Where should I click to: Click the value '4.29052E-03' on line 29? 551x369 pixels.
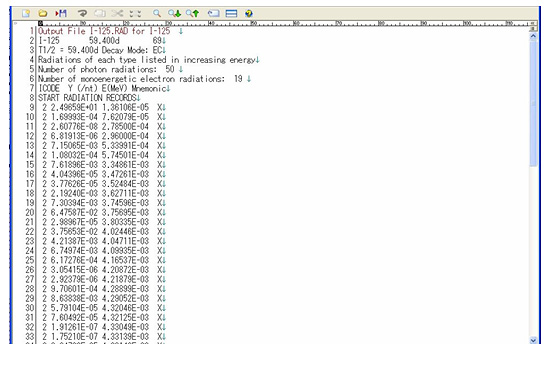(125, 299)
